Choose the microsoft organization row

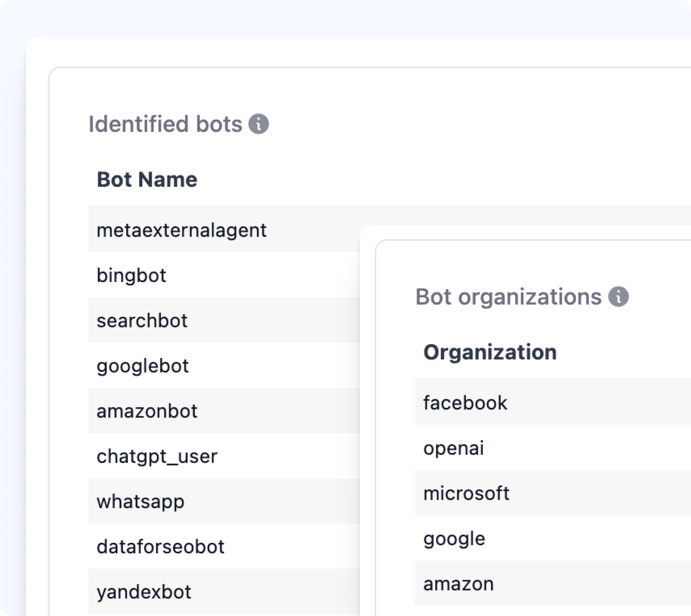[466, 493]
